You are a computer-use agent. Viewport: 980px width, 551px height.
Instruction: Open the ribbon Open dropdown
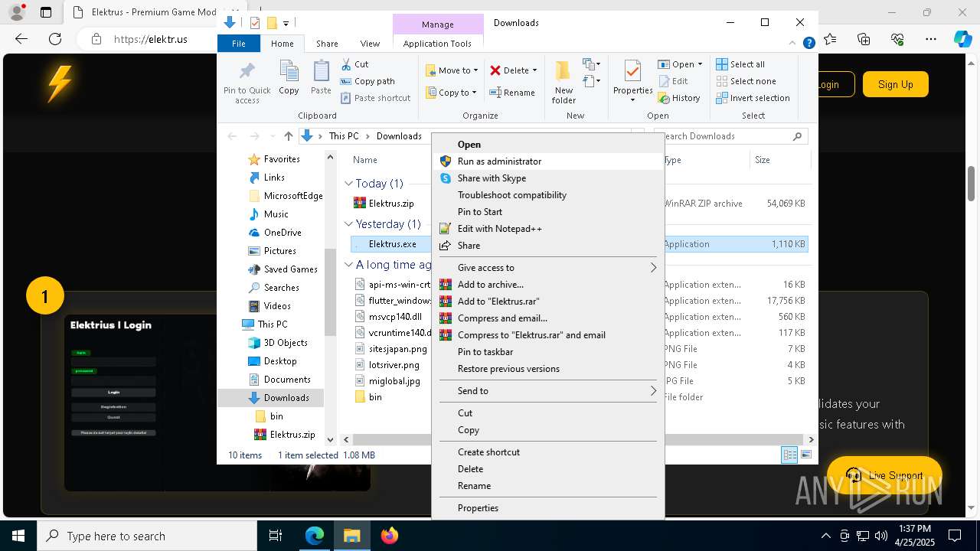click(x=679, y=64)
